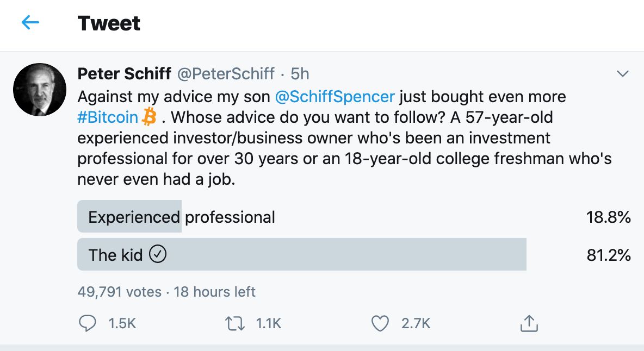Open the @SchiffSpencer mention link
The image size is (644, 351).
335,97
